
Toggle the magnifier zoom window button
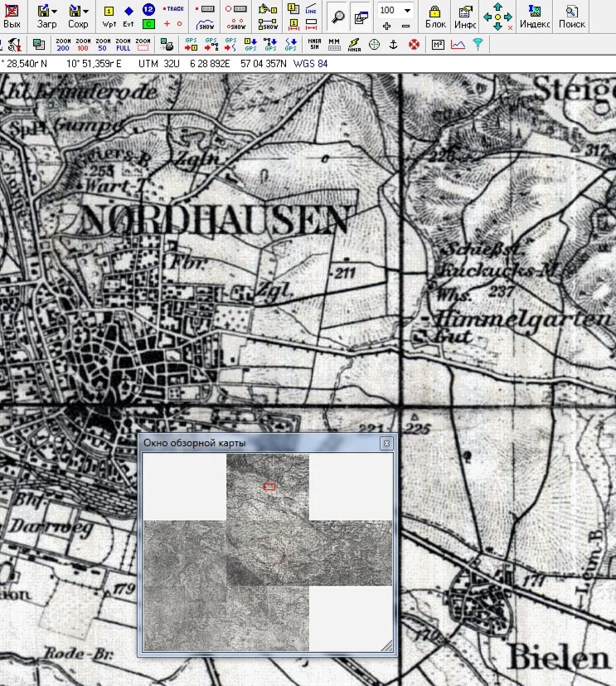pyautogui.click(x=337, y=15)
